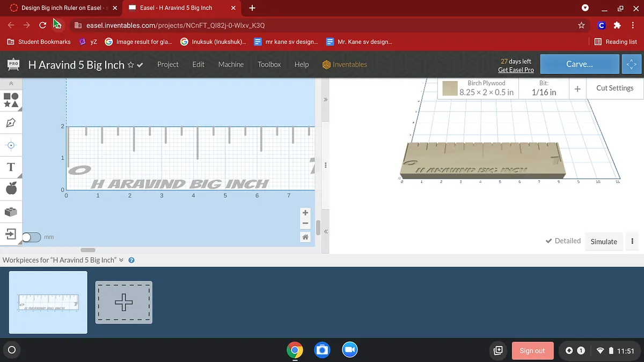Select the drill point circle tool
The width and height of the screenshot is (644, 362).
(11, 145)
